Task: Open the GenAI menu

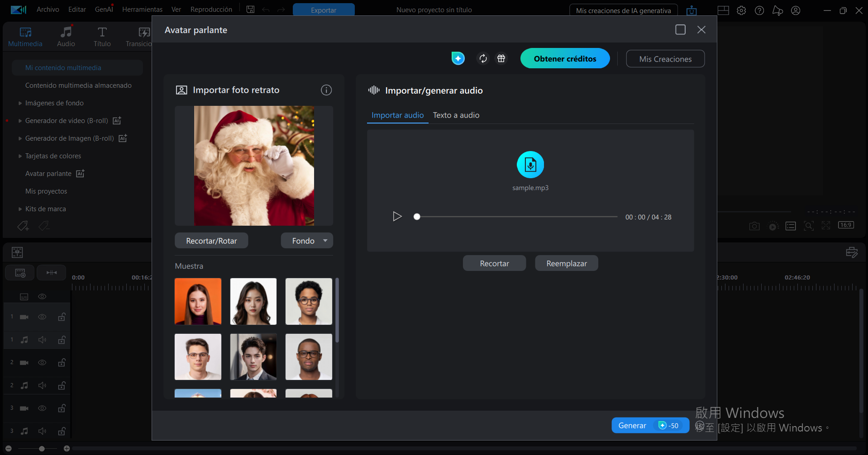Action: click(x=103, y=9)
